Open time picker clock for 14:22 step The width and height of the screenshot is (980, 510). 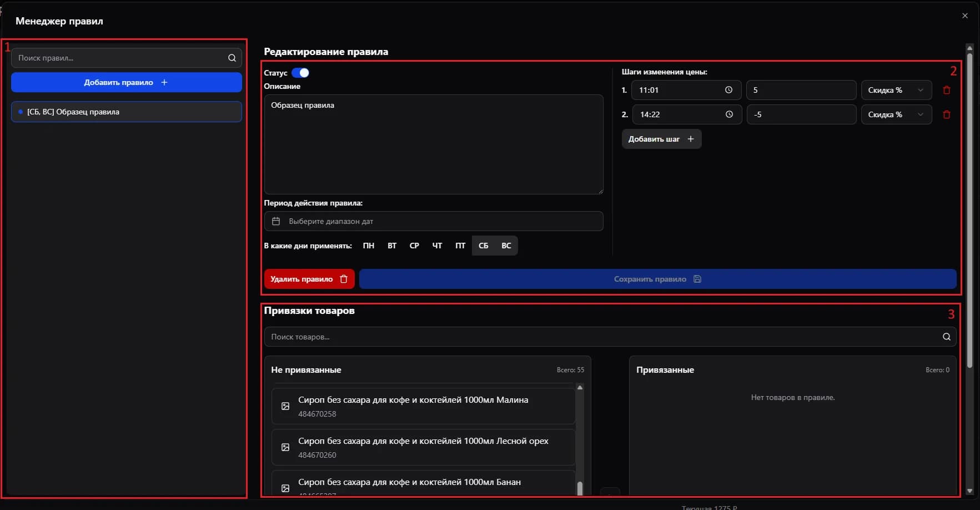click(x=728, y=114)
